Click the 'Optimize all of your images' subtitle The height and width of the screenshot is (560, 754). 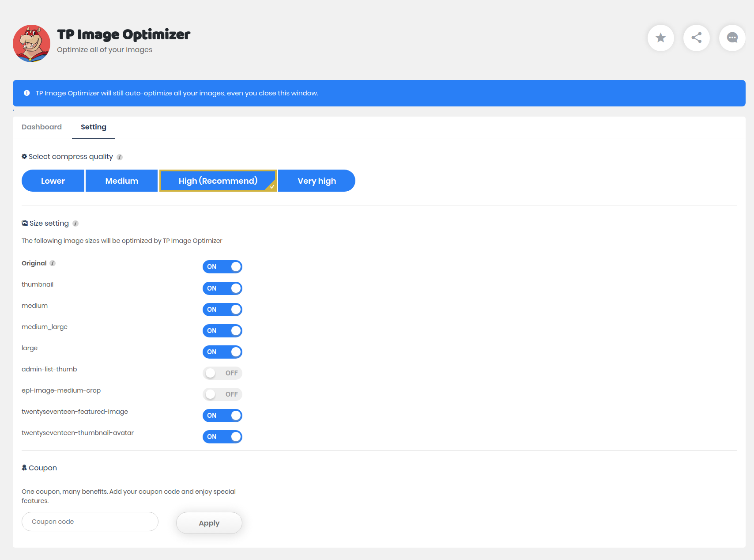coord(105,50)
